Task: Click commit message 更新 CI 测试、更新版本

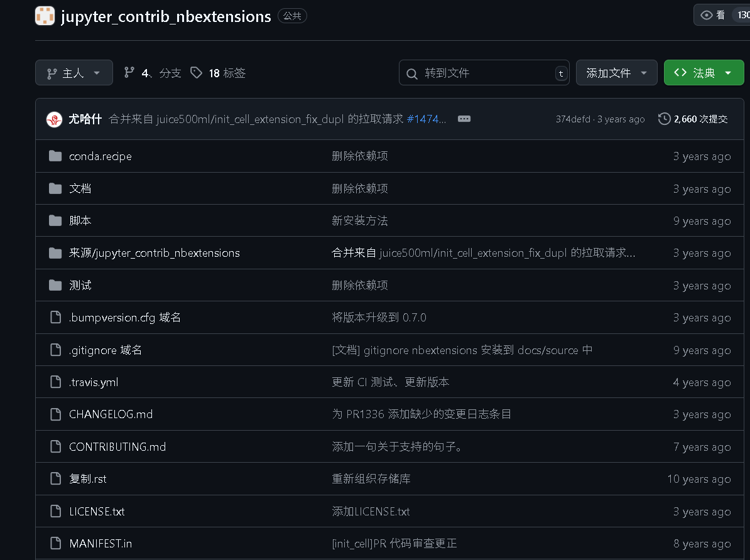Action: (390, 382)
